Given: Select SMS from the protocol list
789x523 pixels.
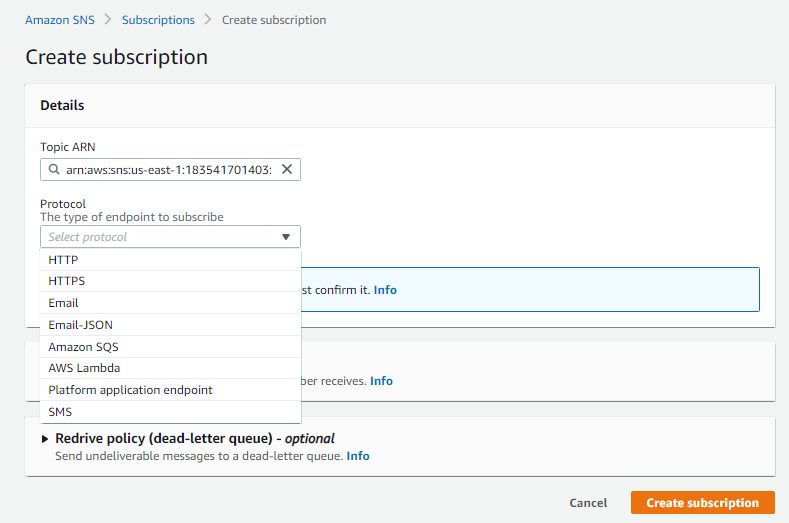Looking at the screenshot, I should 170,412.
